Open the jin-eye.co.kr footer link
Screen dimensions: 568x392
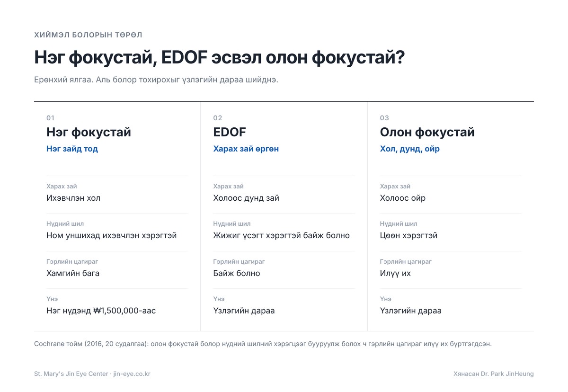[x=132, y=374]
